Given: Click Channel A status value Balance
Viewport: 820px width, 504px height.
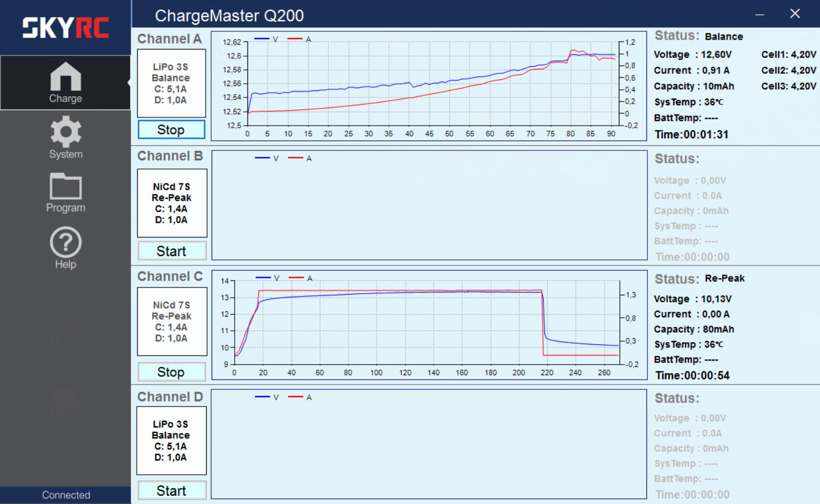Looking at the screenshot, I should (x=724, y=36).
